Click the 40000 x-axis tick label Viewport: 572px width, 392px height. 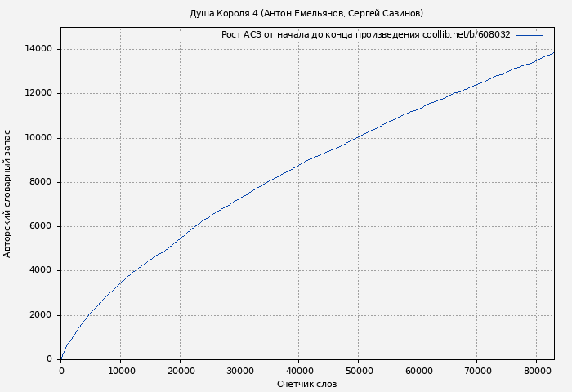(x=298, y=371)
